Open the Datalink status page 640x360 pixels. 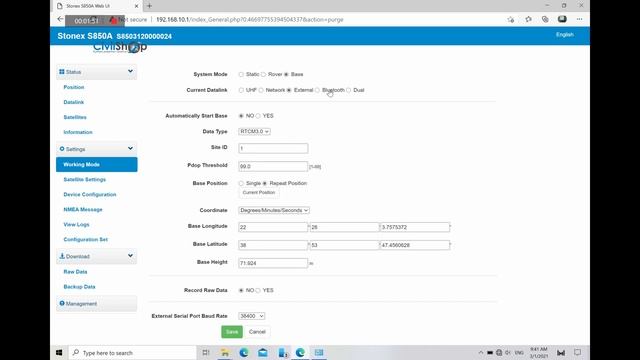pos(74,102)
